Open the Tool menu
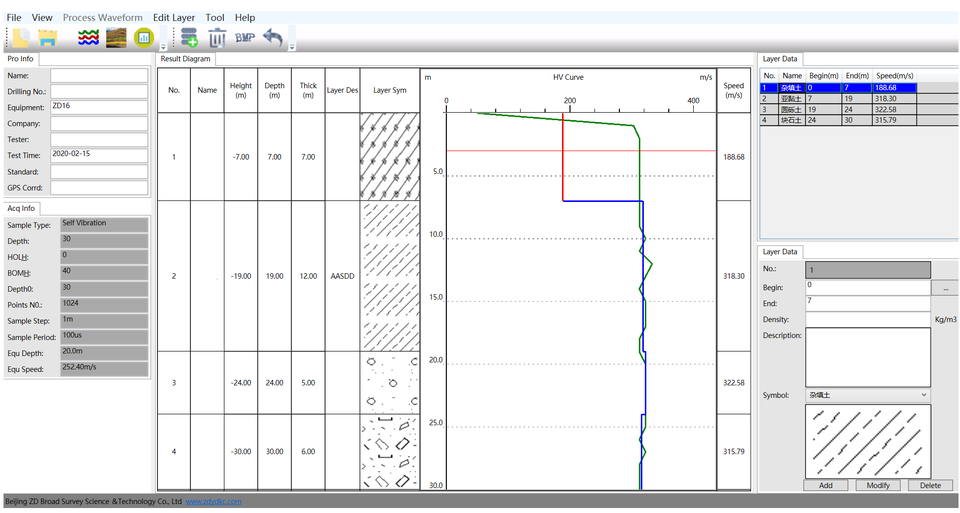960x513 pixels. click(215, 18)
